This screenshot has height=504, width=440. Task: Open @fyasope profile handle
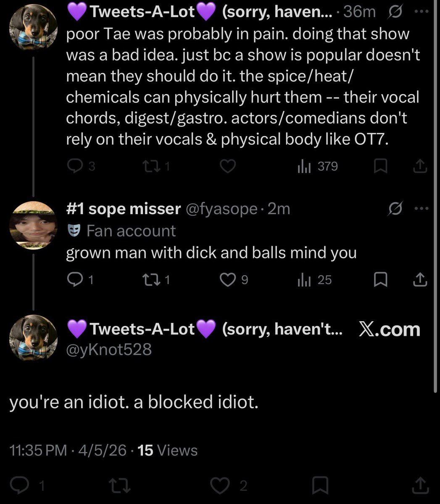(221, 208)
